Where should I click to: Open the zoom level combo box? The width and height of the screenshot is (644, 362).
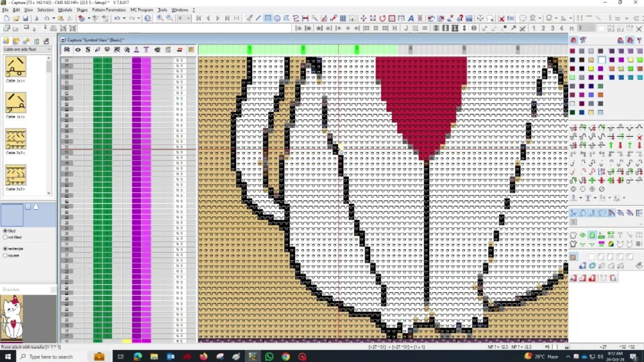coord(184,18)
